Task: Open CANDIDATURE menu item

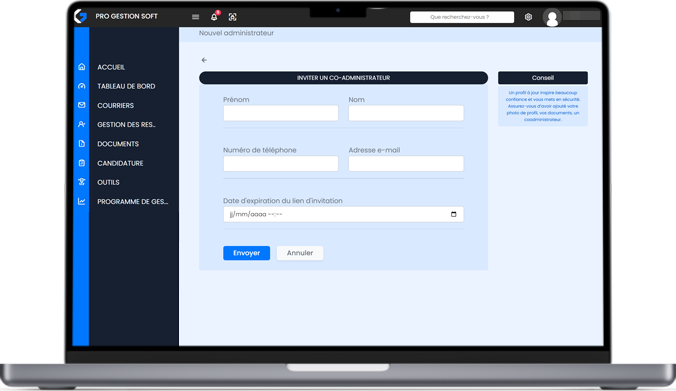Action: click(x=120, y=163)
